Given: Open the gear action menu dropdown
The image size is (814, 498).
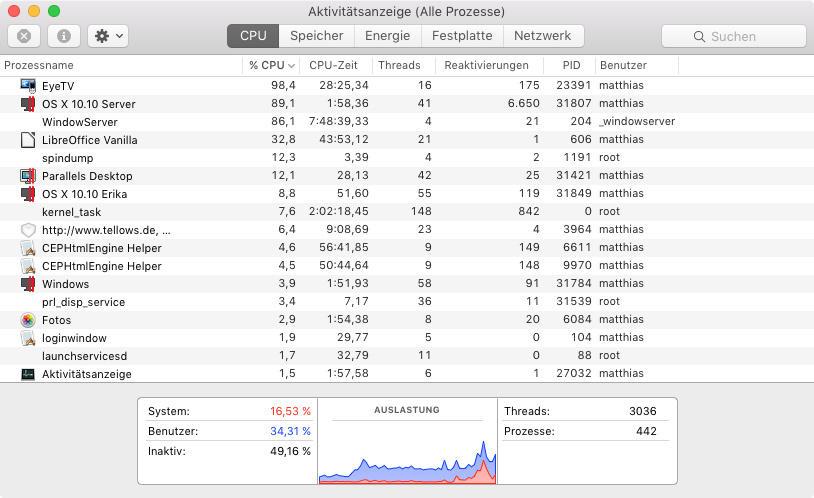Looking at the screenshot, I should click(x=108, y=36).
